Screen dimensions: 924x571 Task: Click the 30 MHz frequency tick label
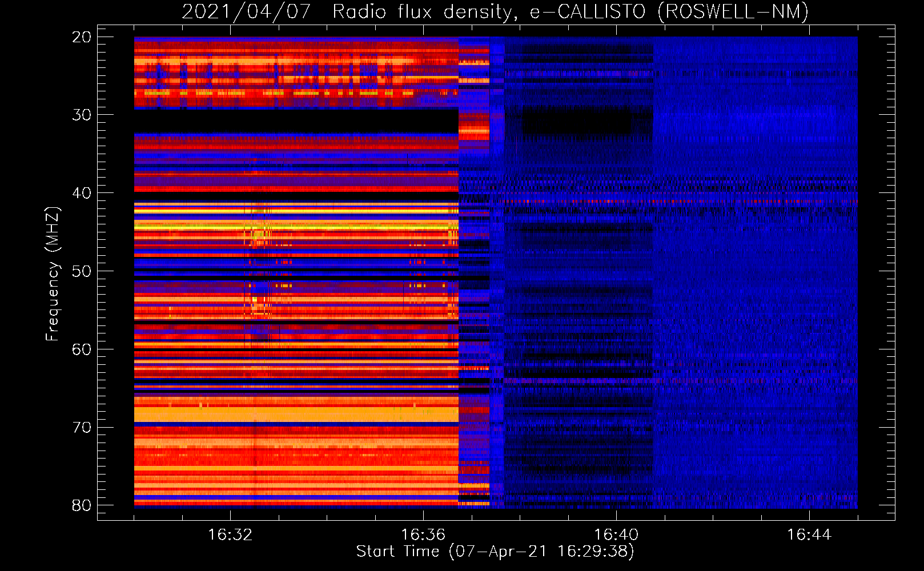(82, 115)
